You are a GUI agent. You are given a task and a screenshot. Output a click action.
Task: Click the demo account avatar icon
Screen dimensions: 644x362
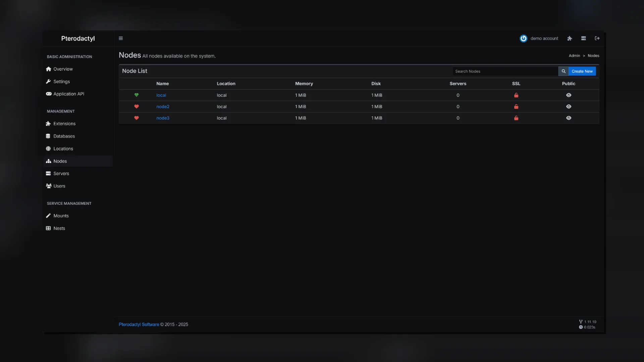coord(523,38)
